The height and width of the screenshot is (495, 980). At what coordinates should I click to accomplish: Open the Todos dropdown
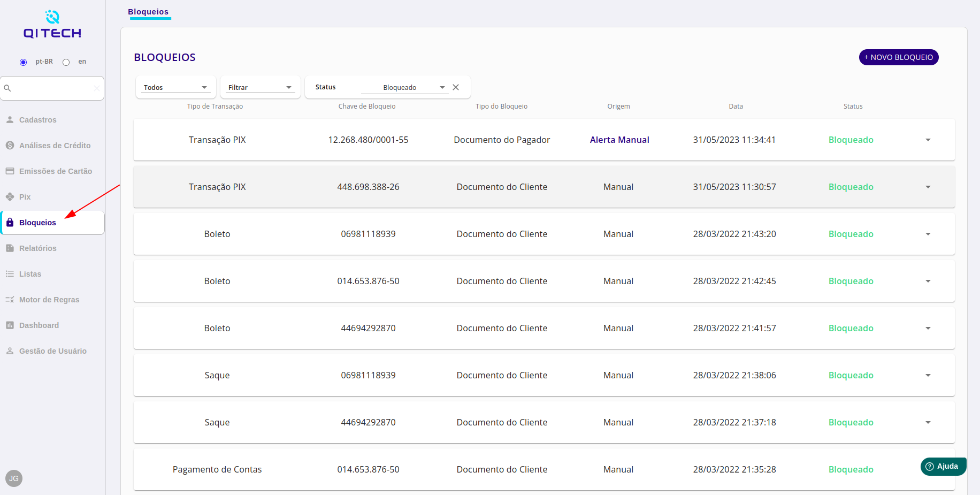pyautogui.click(x=176, y=87)
